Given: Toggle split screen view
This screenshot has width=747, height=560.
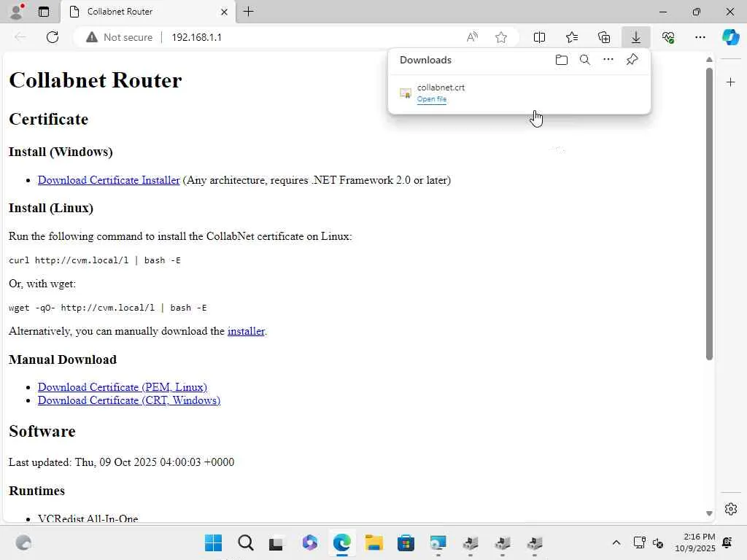Looking at the screenshot, I should (x=539, y=37).
